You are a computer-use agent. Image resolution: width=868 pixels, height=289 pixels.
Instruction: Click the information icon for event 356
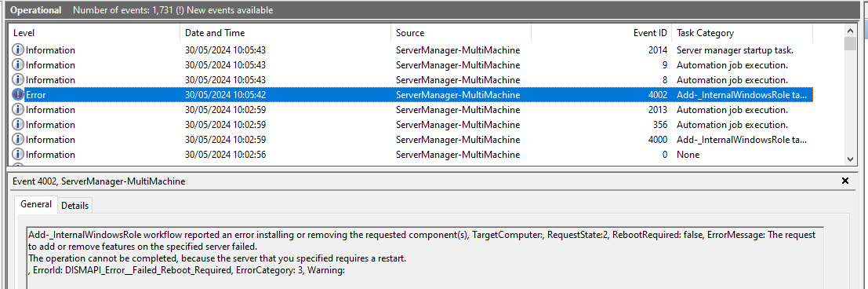(x=18, y=125)
